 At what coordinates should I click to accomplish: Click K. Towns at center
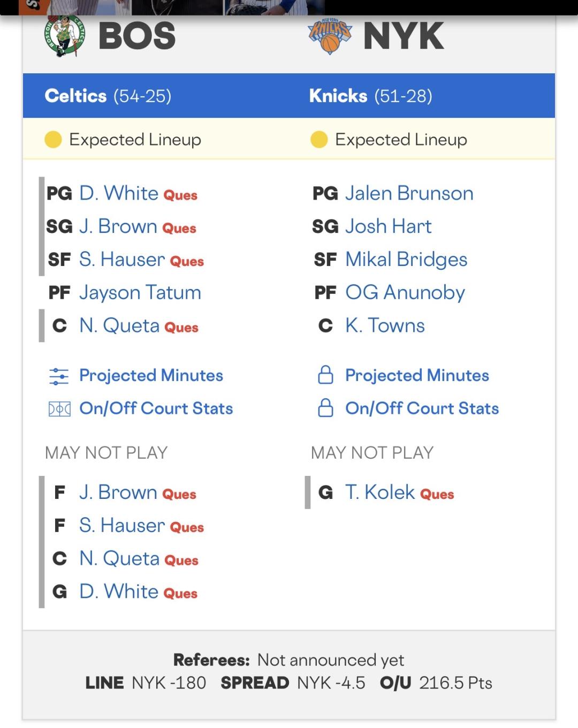click(x=385, y=326)
